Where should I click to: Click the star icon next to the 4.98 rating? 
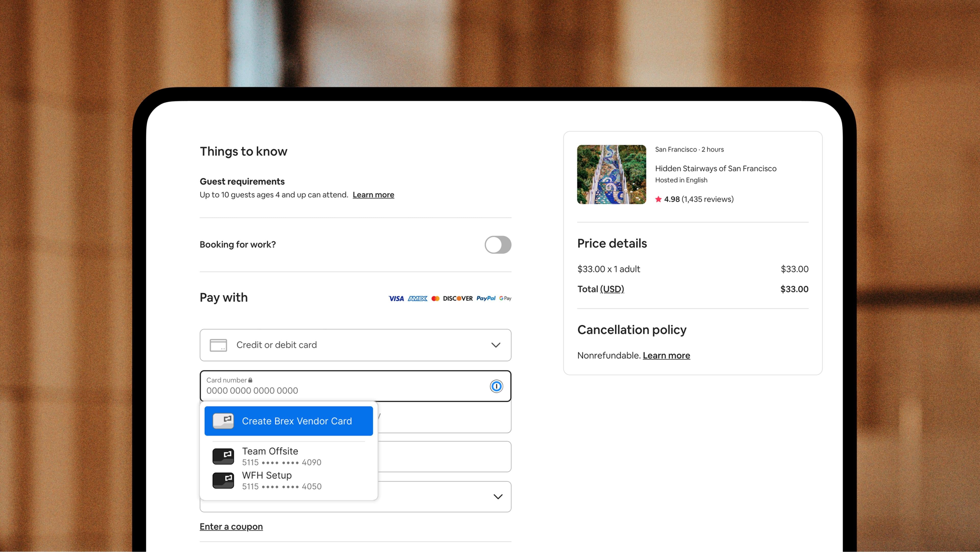(x=658, y=199)
